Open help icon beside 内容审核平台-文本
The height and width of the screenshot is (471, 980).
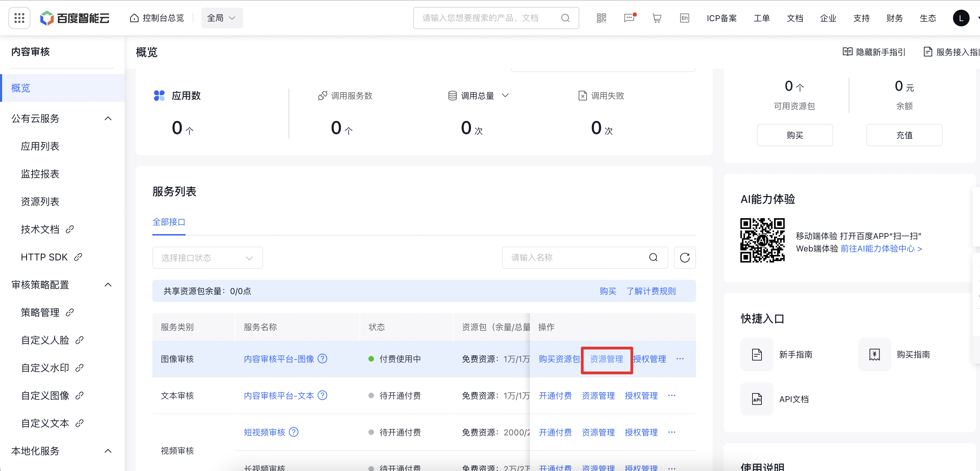[x=322, y=396]
